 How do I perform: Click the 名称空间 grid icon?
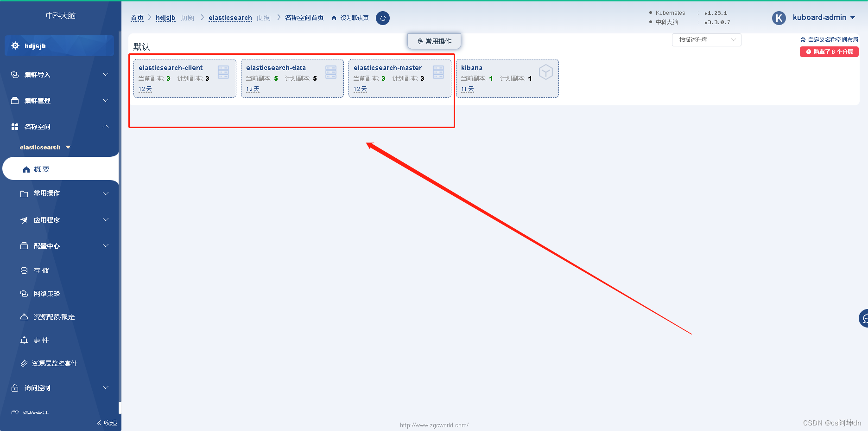click(15, 127)
